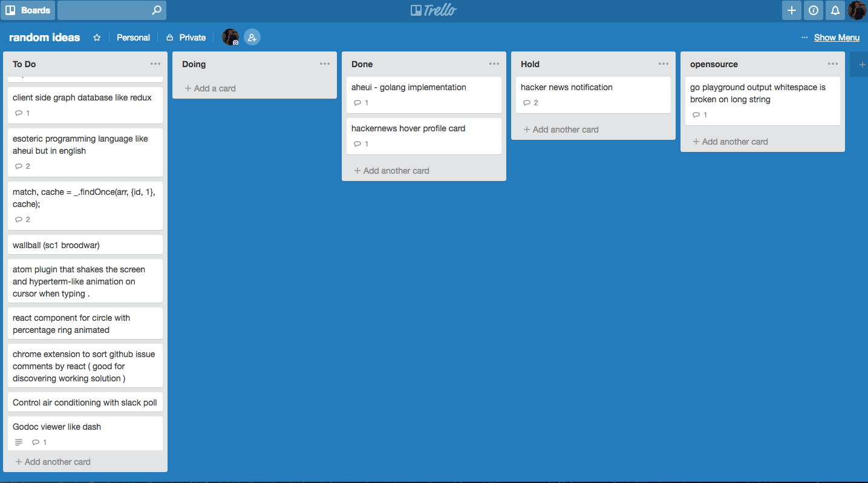Open Notifications bell icon
Screen dimensions: 868x483
click(835, 10)
